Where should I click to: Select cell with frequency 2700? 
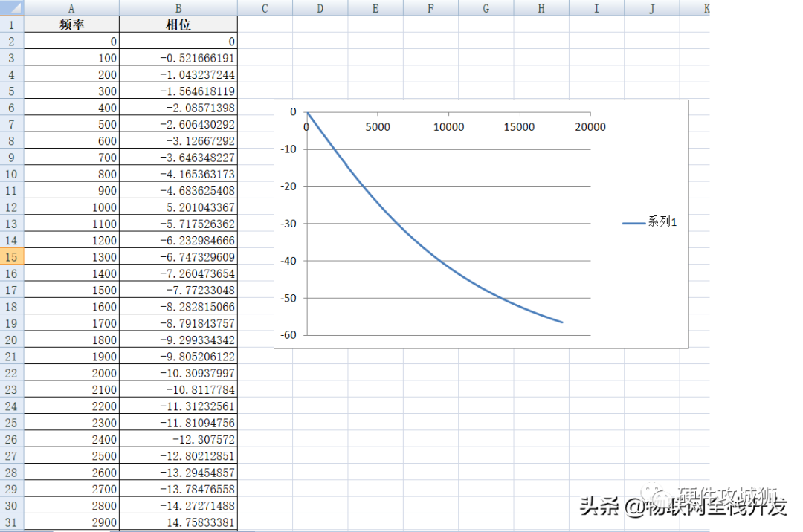(71, 489)
